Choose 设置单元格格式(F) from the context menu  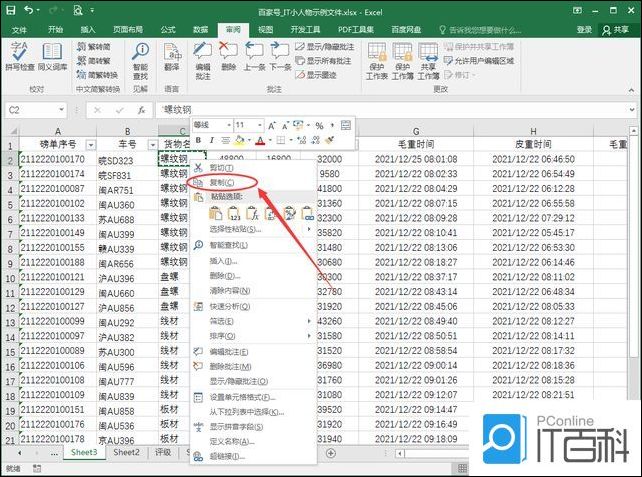[253, 398]
